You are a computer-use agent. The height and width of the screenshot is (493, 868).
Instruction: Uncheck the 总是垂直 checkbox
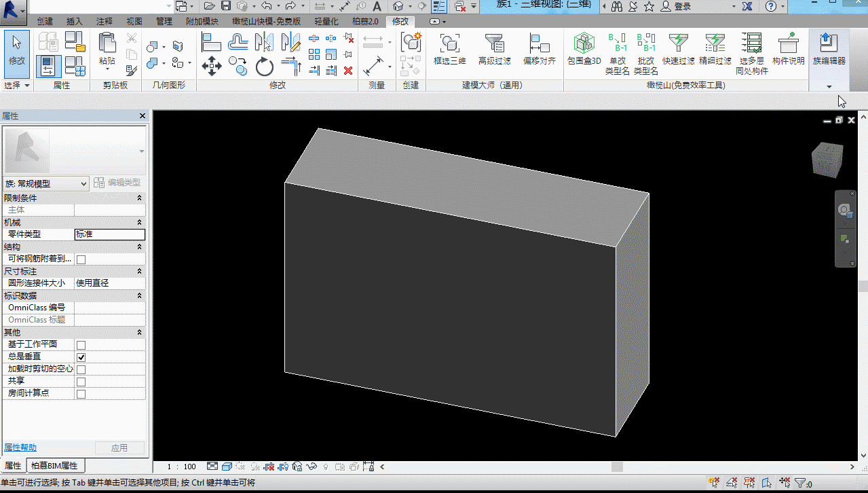[x=81, y=357]
